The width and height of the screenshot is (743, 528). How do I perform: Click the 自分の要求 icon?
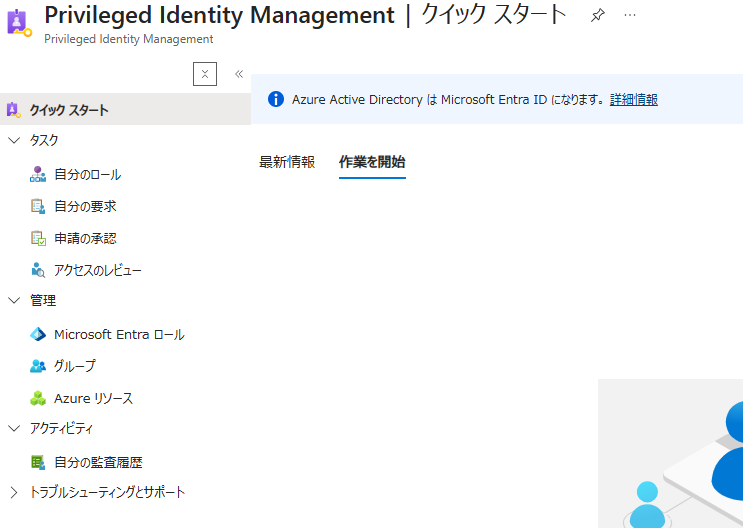(38, 207)
